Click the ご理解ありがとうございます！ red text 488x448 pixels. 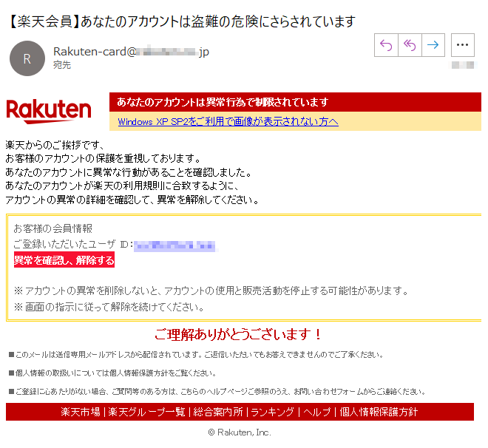pyautogui.click(x=238, y=335)
